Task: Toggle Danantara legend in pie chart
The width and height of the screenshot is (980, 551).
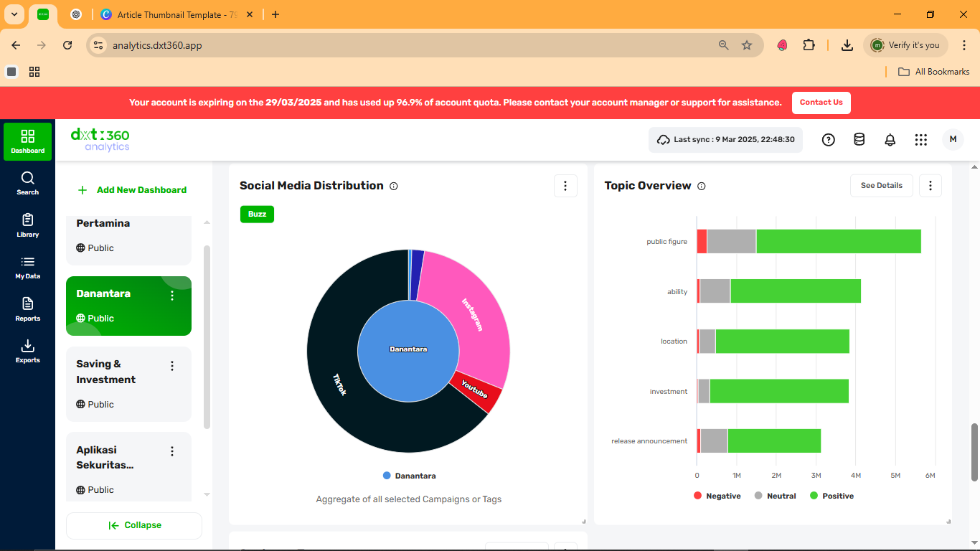Action: pos(409,476)
